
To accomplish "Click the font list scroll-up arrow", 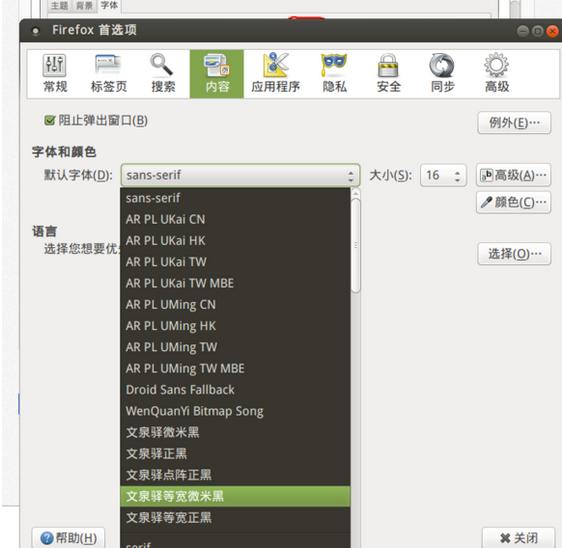I will (x=356, y=194).
